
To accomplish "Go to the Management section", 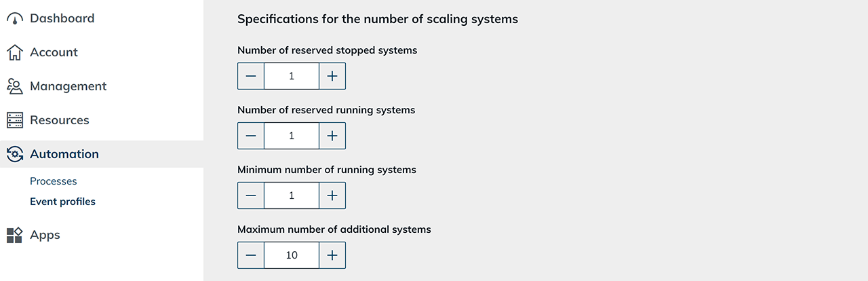I will [x=68, y=86].
